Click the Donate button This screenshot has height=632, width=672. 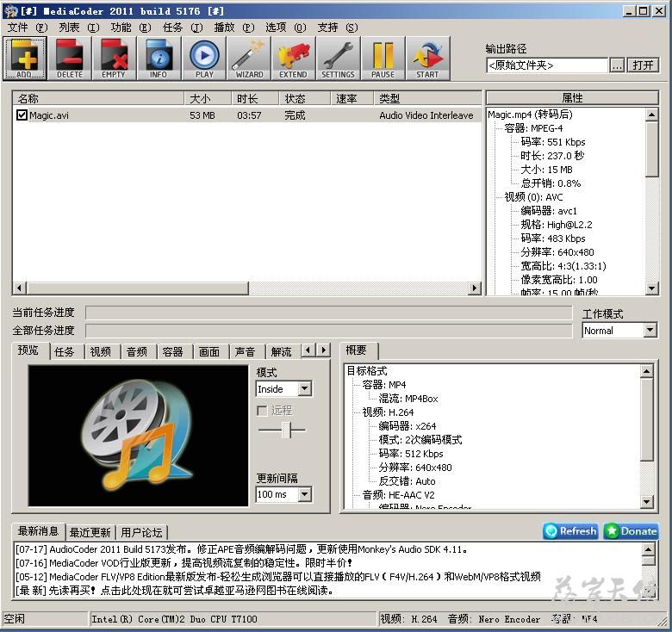click(x=632, y=531)
